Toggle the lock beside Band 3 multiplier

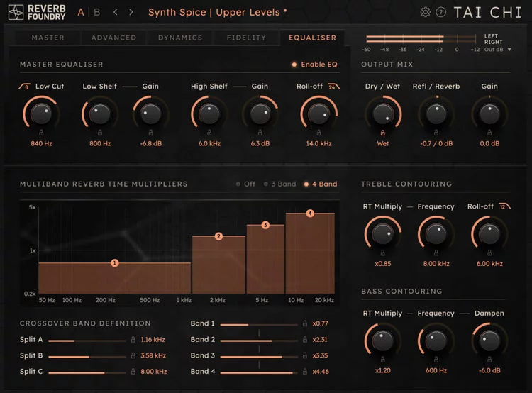click(305, 355)
